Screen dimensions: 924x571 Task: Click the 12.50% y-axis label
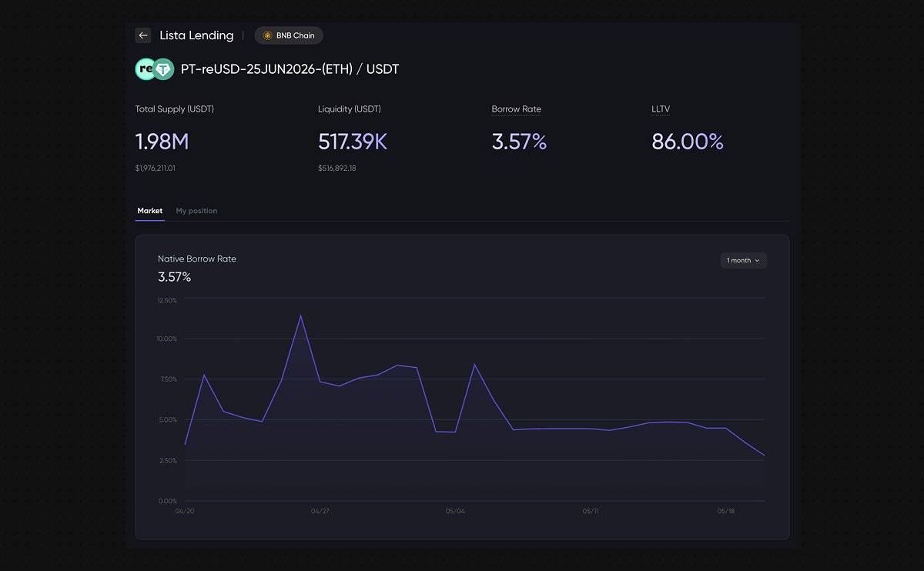[x=167, y=300]
